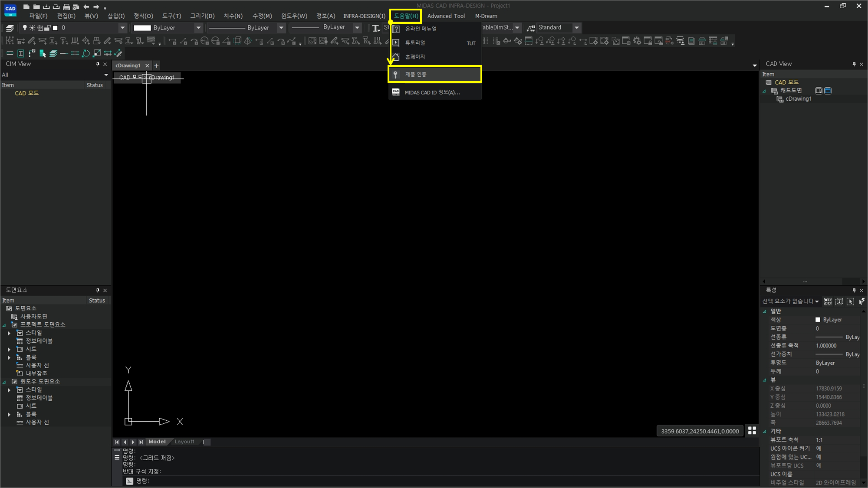Select MIDAS CAD ID 정보(A)... entry
868x488 pixels.
435,92
